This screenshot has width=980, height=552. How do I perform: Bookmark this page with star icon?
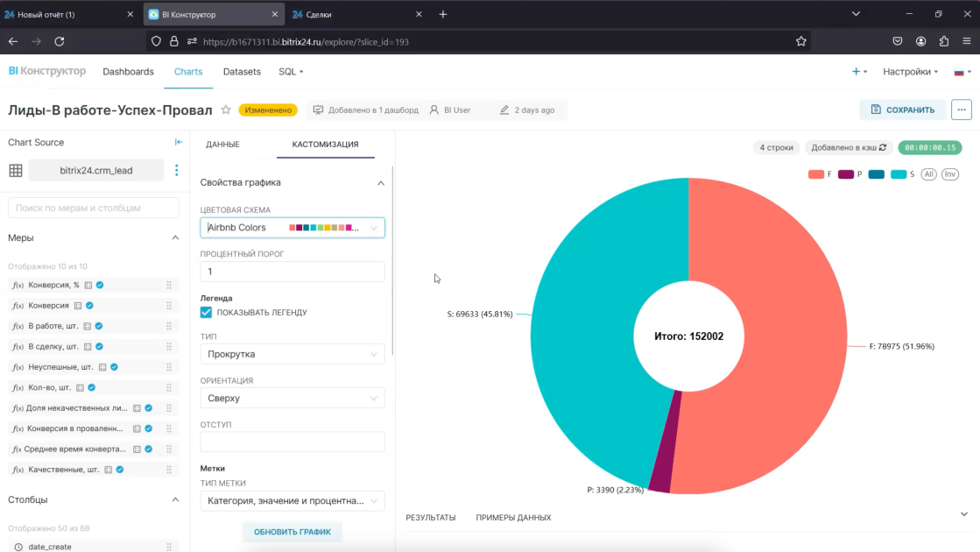[x=800, y=41]
